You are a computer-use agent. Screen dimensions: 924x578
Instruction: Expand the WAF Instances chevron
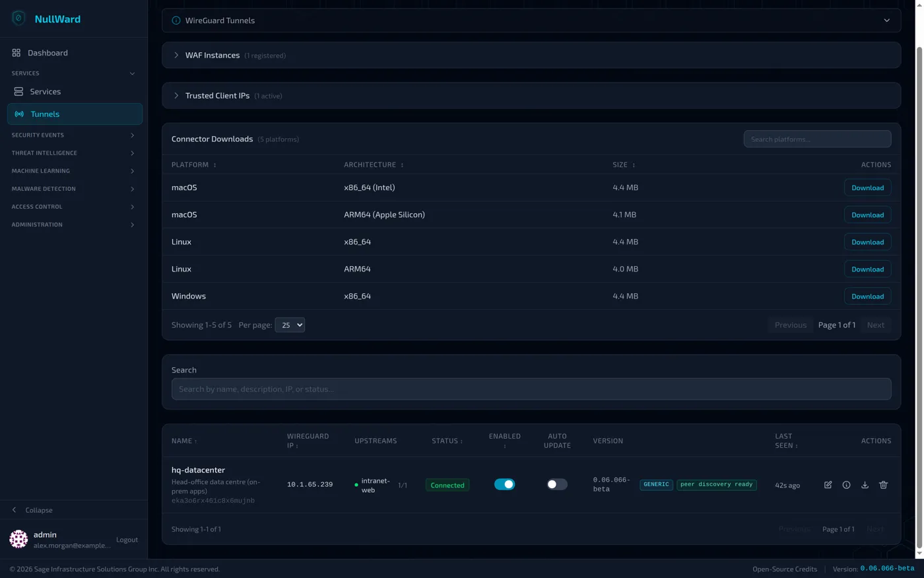pyautogui.click(x=176, y=55)
